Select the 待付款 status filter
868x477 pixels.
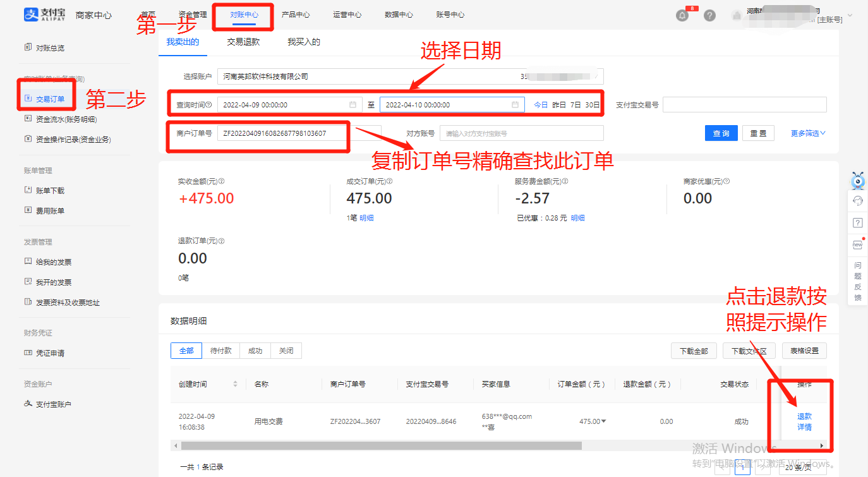(221, 351)
